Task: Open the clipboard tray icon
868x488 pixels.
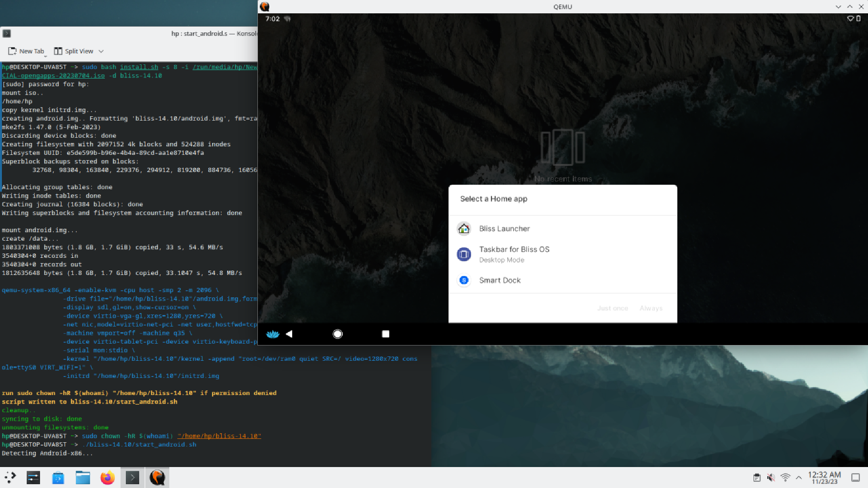Action: point(757,478)
